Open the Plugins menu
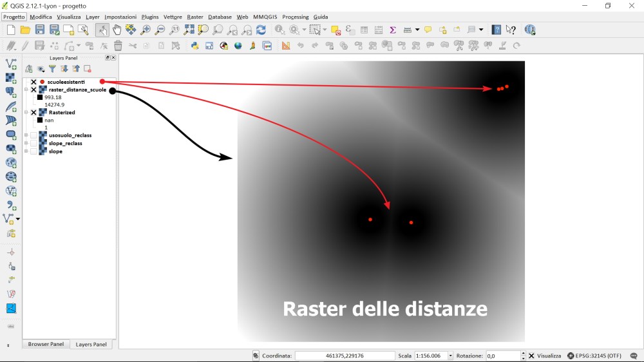Screen dimensions: 644x362 pyautogui.click(x=150, y=17)
